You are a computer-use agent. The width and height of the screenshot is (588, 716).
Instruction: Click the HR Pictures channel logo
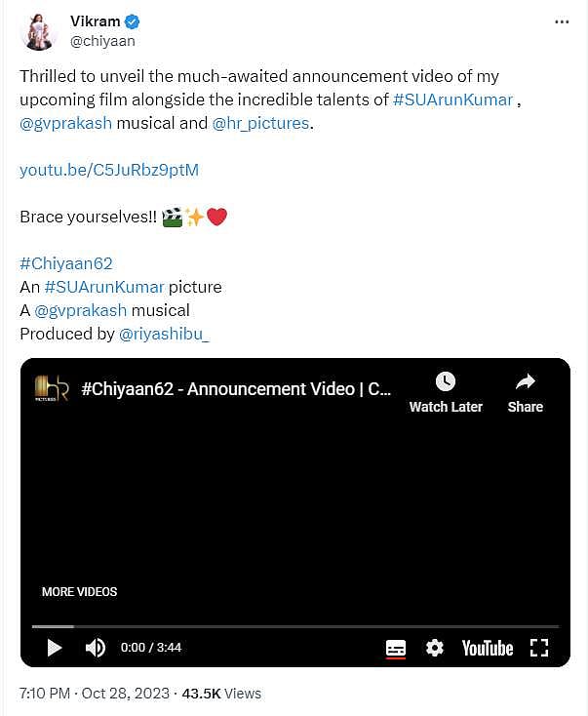(52, 388)
